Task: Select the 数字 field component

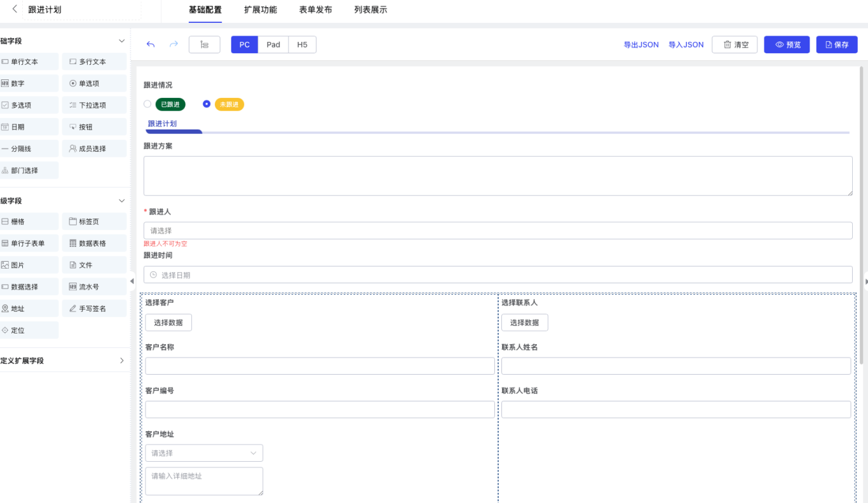Action: 29,83
